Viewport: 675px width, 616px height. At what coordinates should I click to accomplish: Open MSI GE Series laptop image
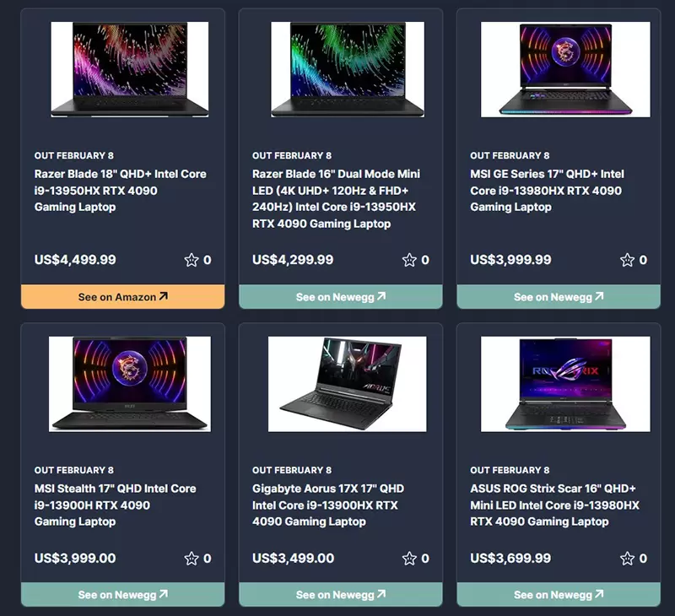565,69
